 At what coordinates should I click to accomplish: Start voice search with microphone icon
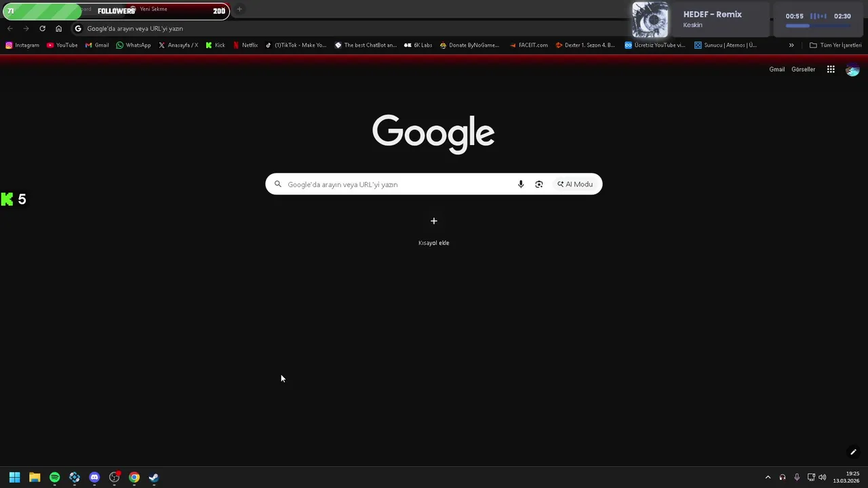coord(521,184)
